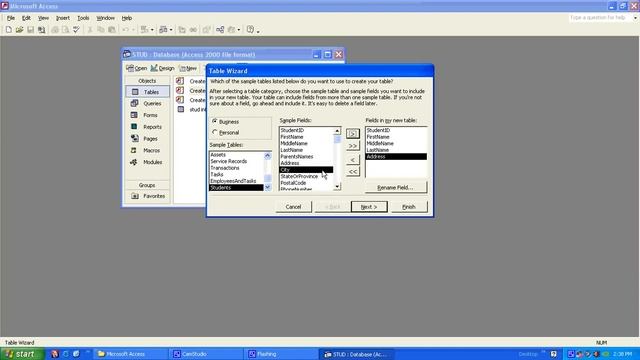Click the New file toolbar icon

tap(9, 29)
